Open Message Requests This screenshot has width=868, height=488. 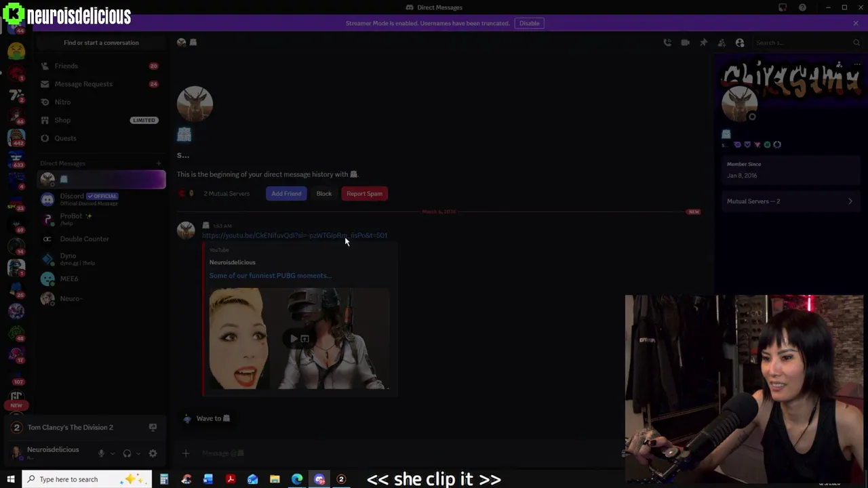coord(101,84)
